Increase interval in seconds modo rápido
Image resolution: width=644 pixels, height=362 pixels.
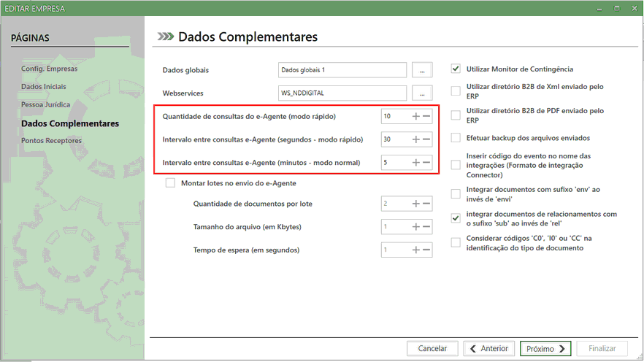[x=416, y=139]
